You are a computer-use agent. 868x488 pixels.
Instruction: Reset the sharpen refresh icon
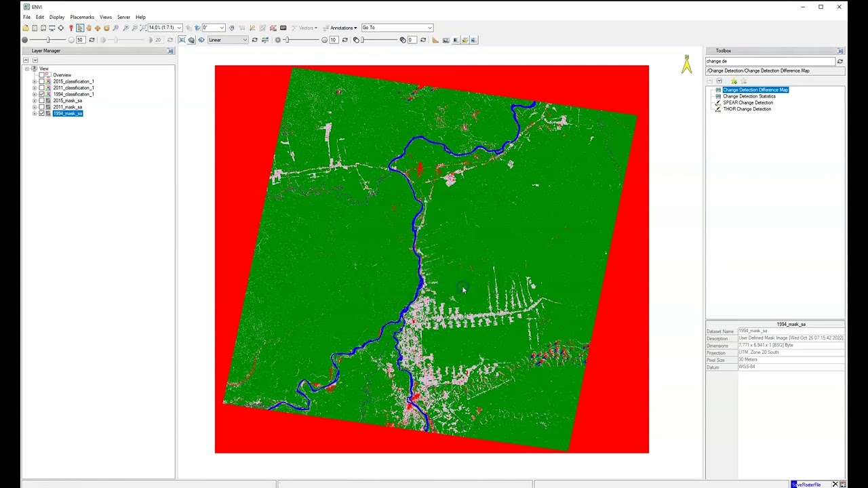pos(344,40)
